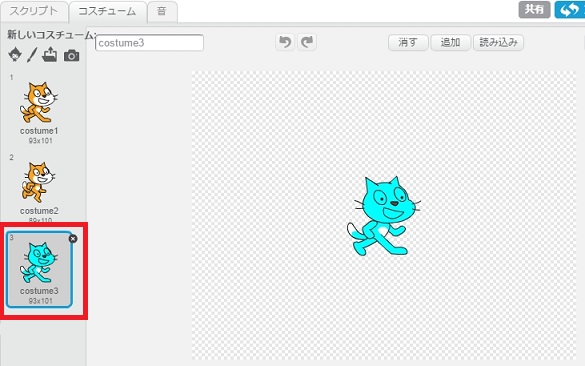Click the costume2 name label

tap(39, 211)
